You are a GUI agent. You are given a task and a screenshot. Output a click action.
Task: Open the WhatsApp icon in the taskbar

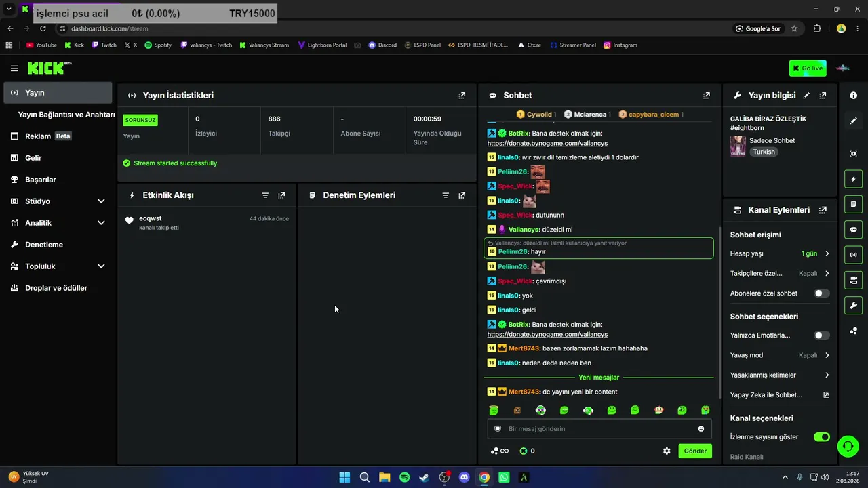pyautogui.click(x=504, y=477)
